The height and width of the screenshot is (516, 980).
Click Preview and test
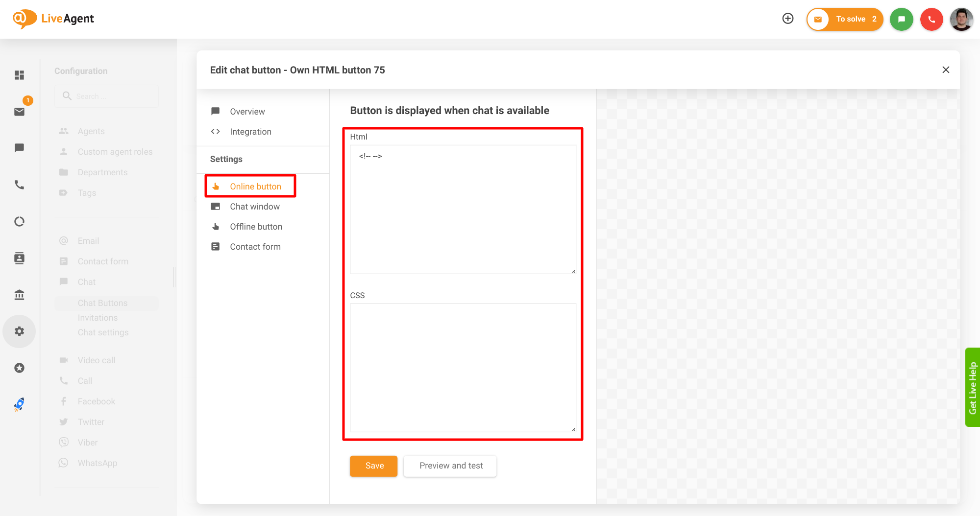450,466
